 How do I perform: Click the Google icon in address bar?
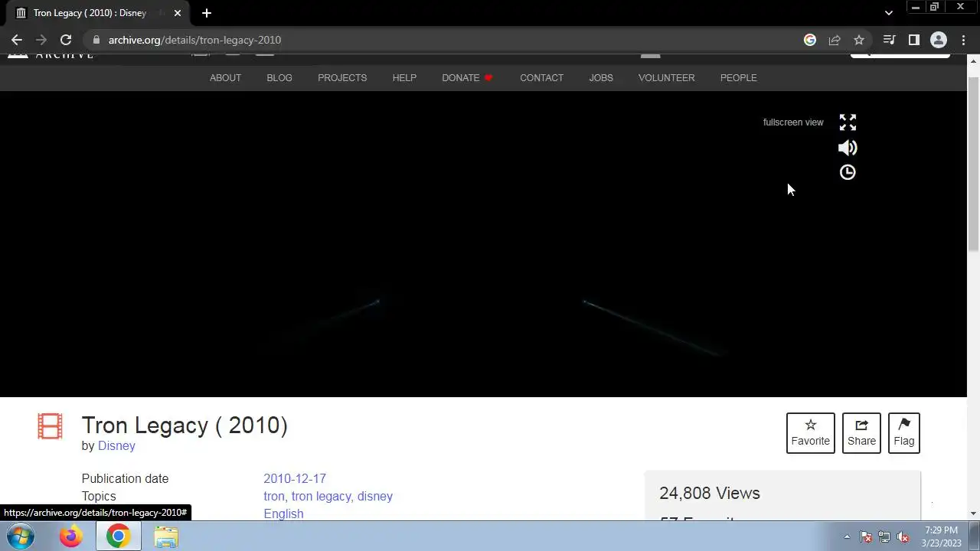(x=810, y=40)
